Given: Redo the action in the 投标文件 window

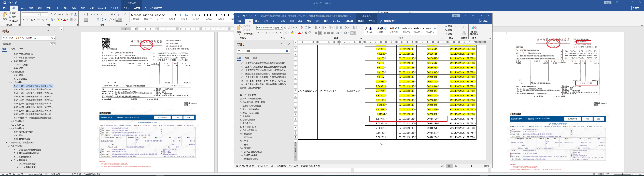Looking at the screenshot, I should pyautogui.click(x=16, y=3).
